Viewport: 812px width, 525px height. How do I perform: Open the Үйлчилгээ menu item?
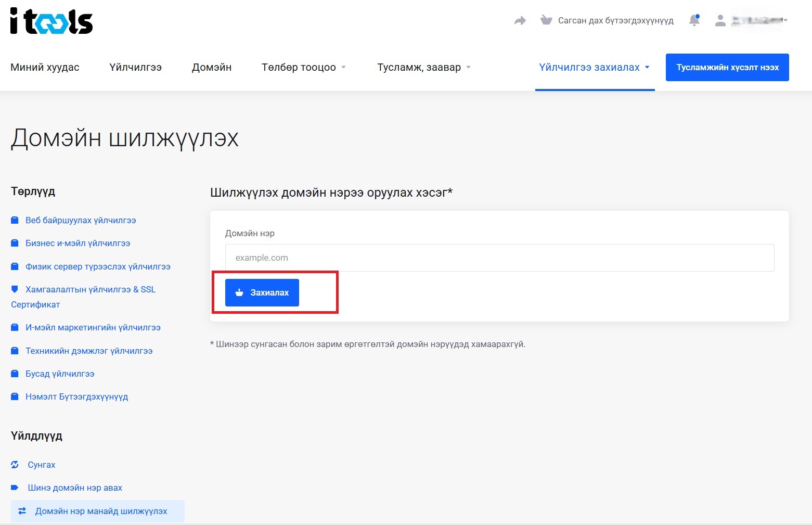coord(135,67)
